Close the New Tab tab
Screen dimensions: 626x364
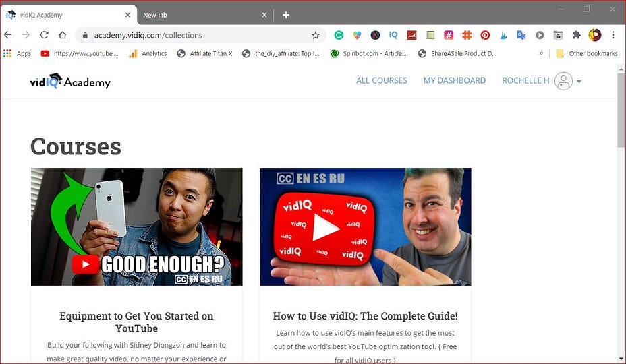pyautogui.click(x=264, y=15)
